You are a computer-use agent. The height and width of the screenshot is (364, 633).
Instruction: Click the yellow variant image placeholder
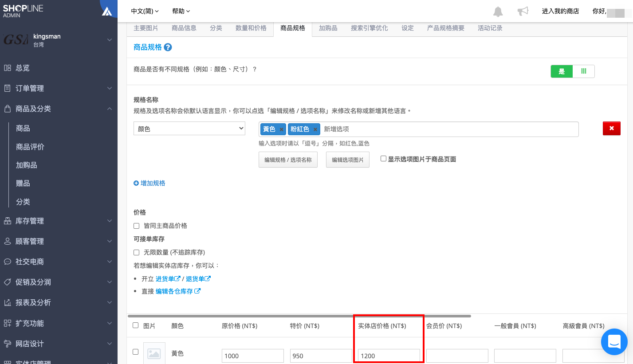pyautogui.click(x=154, y=353)
